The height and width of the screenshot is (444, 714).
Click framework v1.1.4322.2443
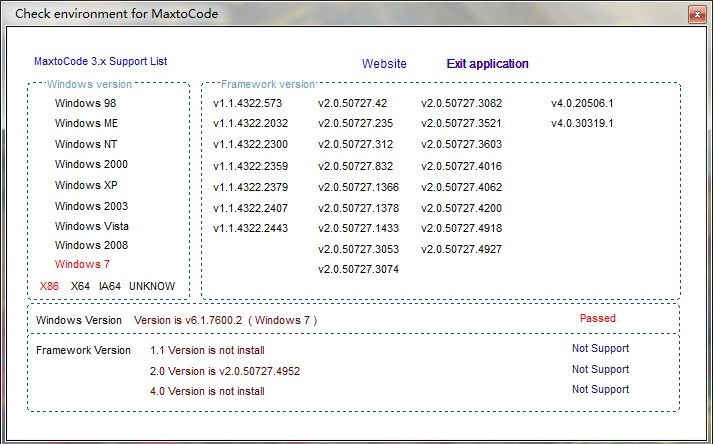tap(250, 228)
